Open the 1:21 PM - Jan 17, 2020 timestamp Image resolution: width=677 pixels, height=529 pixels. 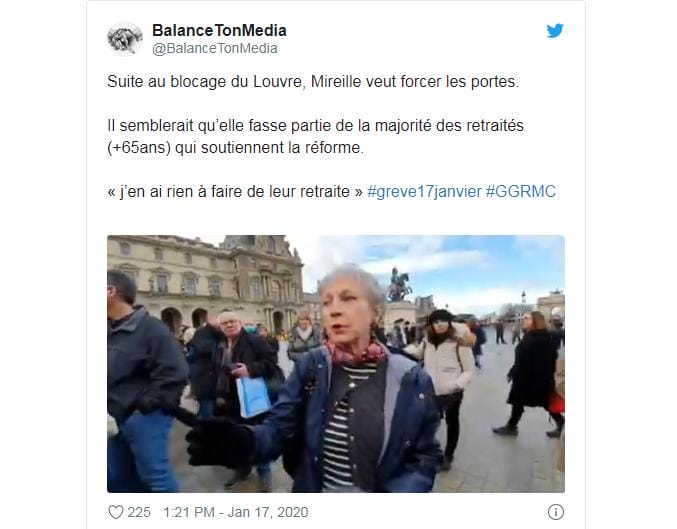click(x=235, y=512)
